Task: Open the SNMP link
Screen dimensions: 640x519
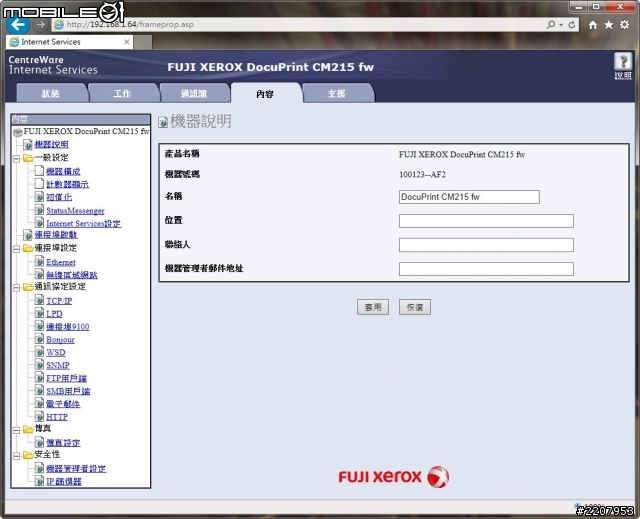Action: click(x=58, y=365)
